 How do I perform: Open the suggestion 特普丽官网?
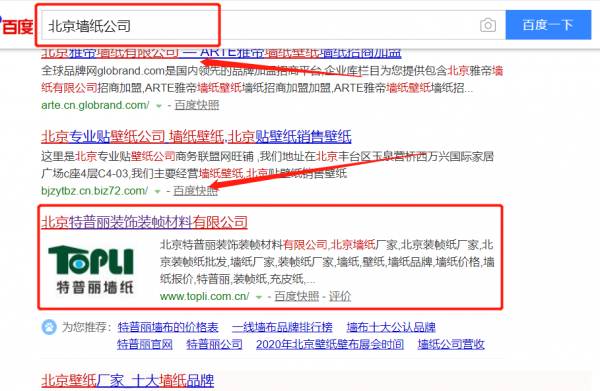(x=145, y=344)
